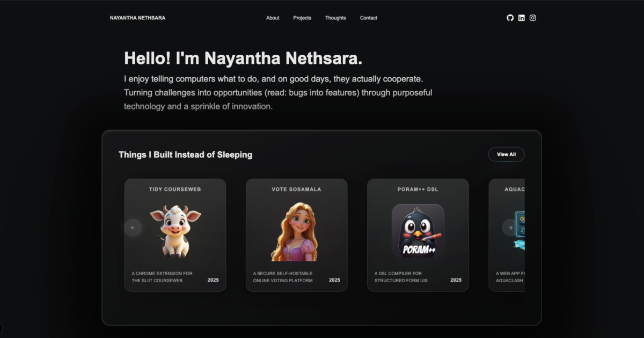The width and height of the screenshot is (644, 338).
Task: Open the About navigation item
Action: 272,18
